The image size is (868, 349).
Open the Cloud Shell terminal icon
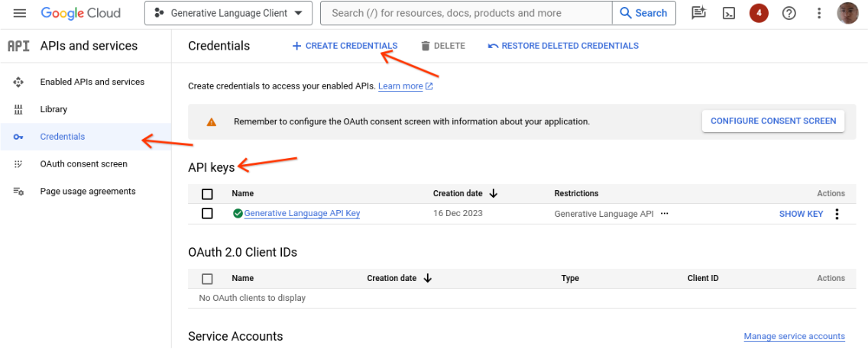[730, 13]
